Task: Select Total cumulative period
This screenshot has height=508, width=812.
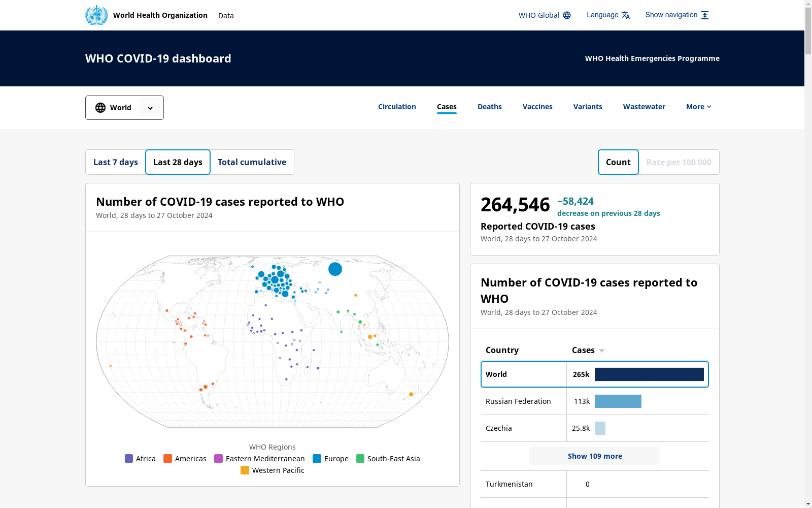Action: [252, 162]
